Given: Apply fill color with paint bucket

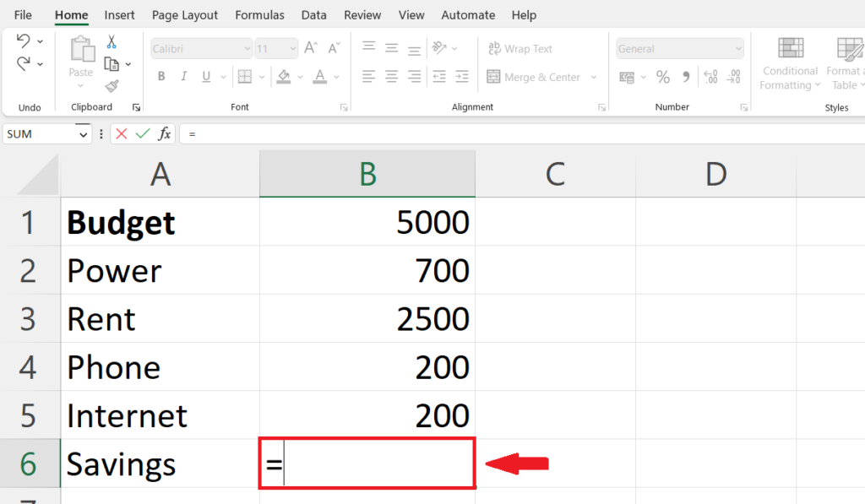Looking at the screenshot, I should click(x=284, y=76).
